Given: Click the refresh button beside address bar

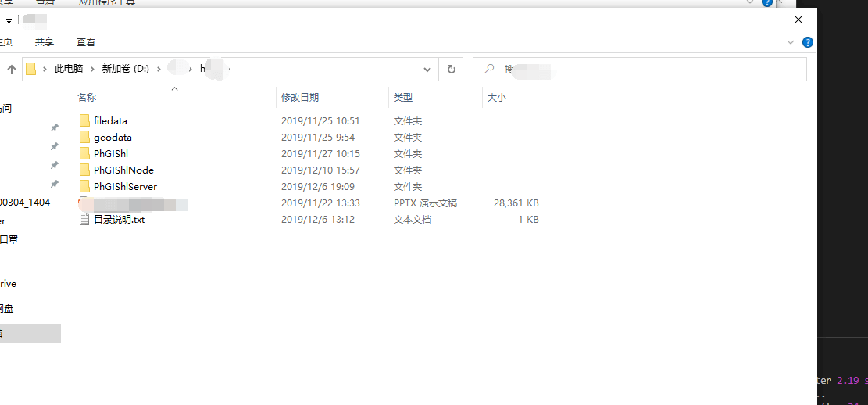Looking at the screenshot, I should (x=451, y=69).
